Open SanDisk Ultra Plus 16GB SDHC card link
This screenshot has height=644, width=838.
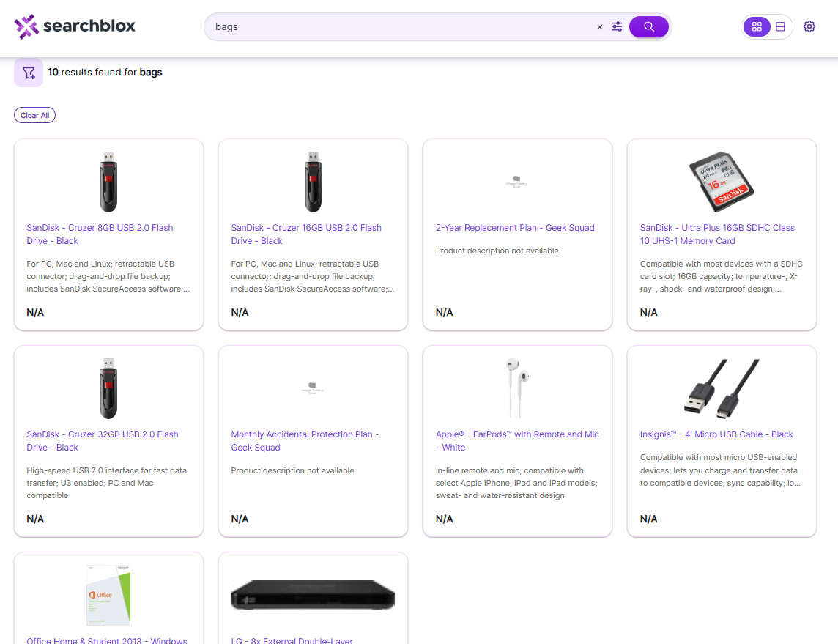[x=717, y=234]
